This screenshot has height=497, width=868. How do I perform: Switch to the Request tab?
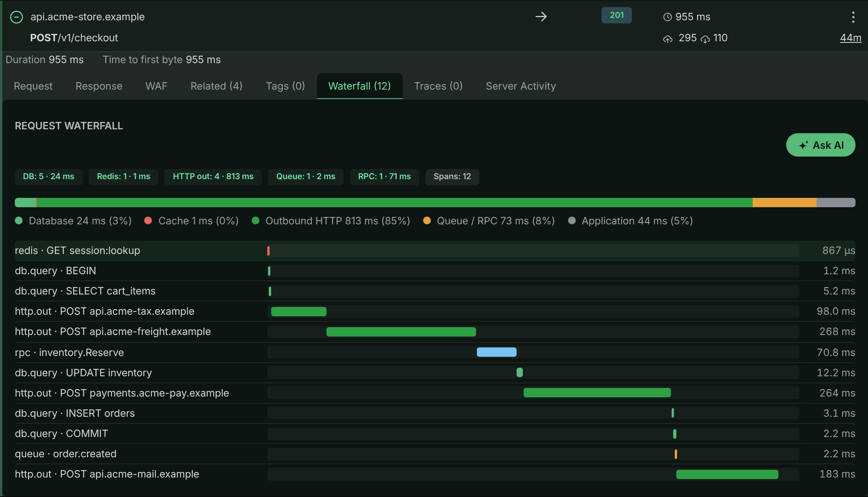[33, 86]
